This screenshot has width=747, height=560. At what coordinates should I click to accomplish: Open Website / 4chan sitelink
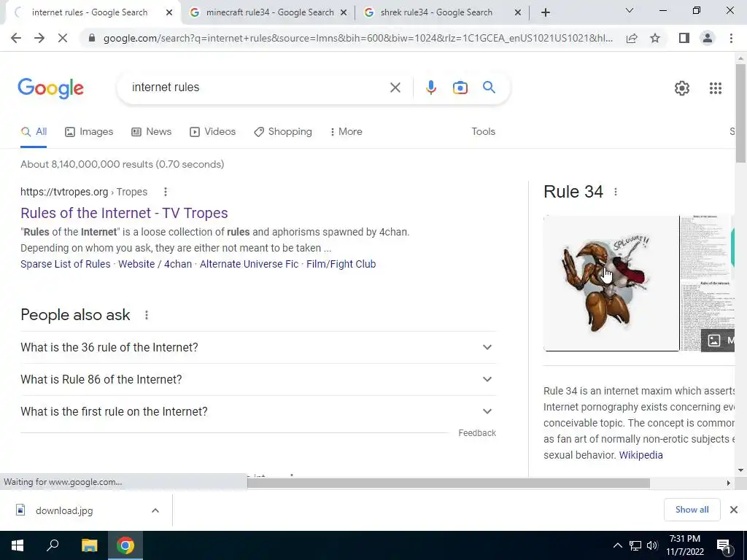click(155, 264)
